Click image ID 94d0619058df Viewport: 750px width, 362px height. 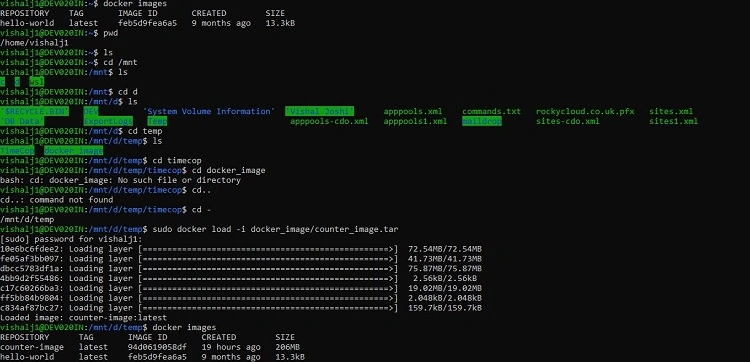pos(157,347)
